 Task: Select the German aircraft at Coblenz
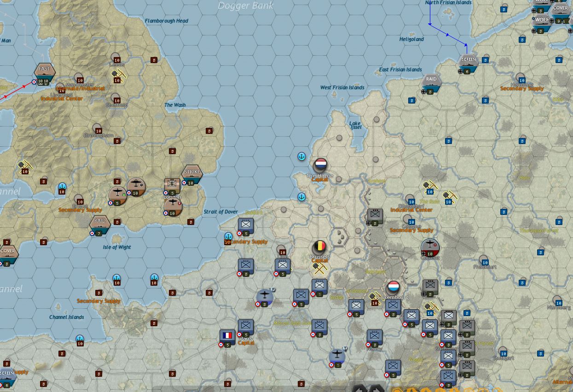430,247
